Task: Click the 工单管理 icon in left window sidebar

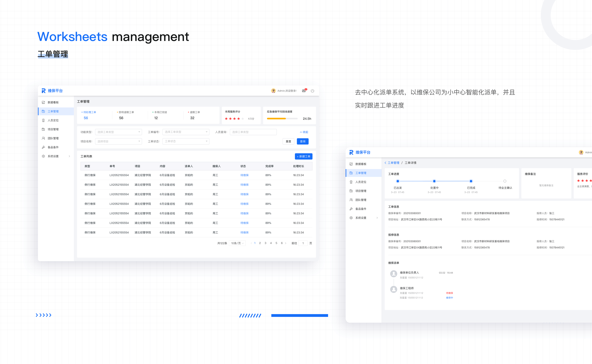Action: [x=43, y=111]
